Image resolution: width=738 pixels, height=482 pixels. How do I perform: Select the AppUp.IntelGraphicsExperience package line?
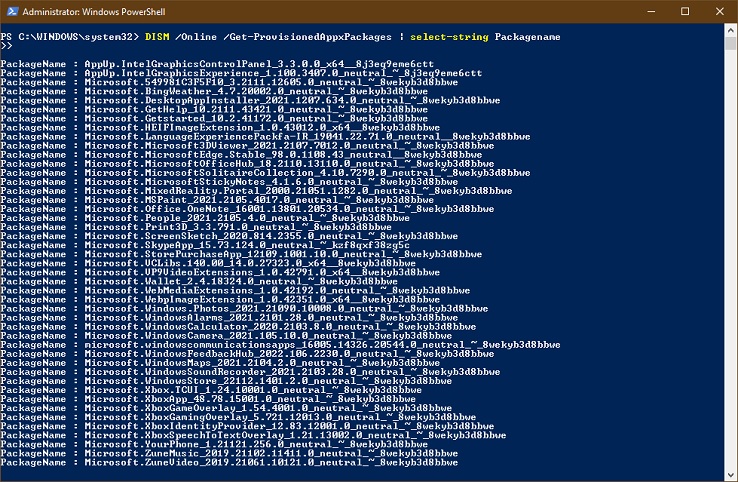tap(241, 73)
